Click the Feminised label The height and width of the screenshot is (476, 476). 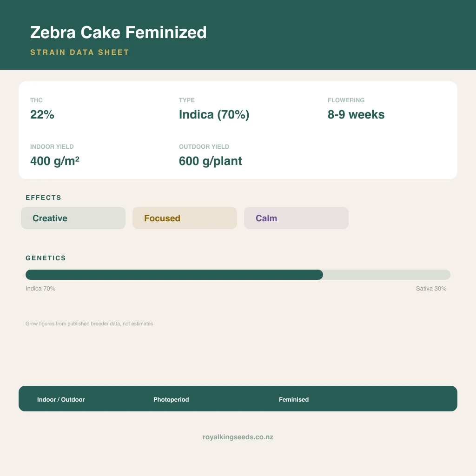[294, 399]
